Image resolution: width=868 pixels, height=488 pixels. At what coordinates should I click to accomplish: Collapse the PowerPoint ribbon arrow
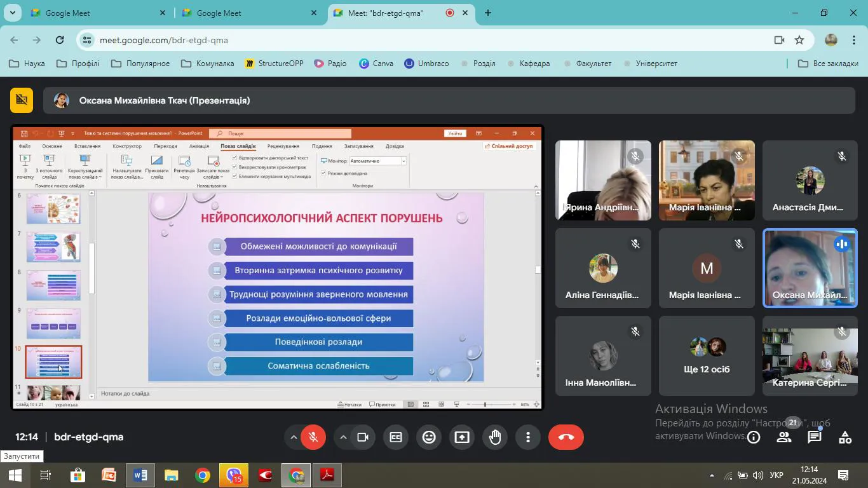point(536,186)
